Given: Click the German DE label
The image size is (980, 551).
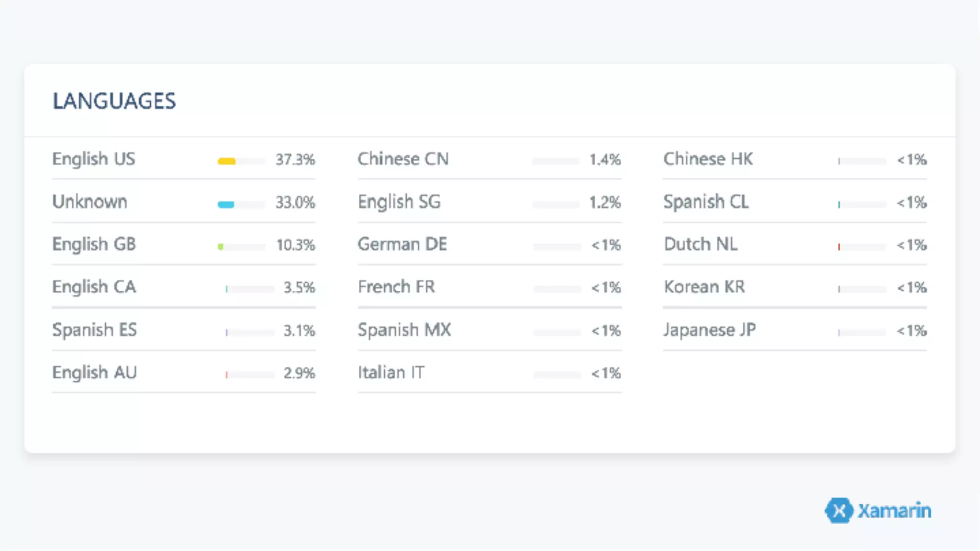Looking at the screenshot, I should pos(402,244).
